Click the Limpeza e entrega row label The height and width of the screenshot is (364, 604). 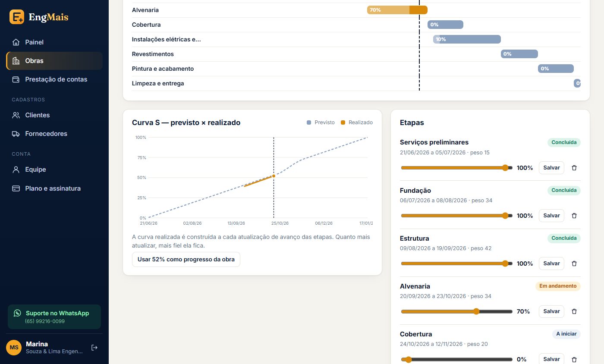pyautogui.click(x=158, y=83)
